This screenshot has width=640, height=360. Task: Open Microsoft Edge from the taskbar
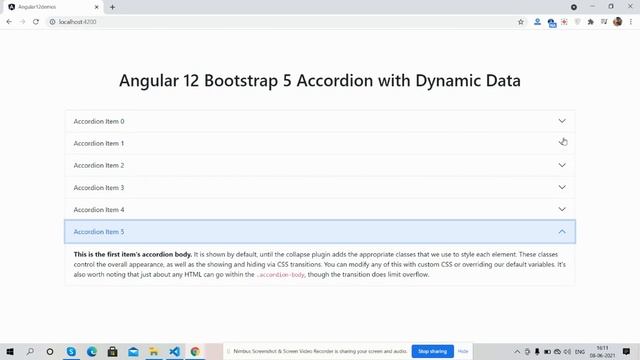tap(92, 351)
